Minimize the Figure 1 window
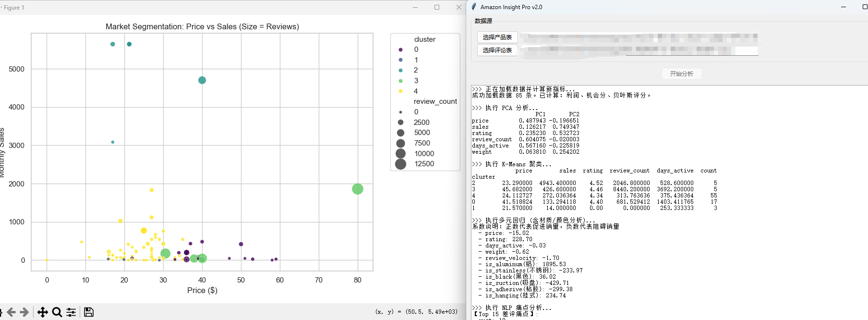This screenshot has width=868, height=320. [x=415, y=7]
